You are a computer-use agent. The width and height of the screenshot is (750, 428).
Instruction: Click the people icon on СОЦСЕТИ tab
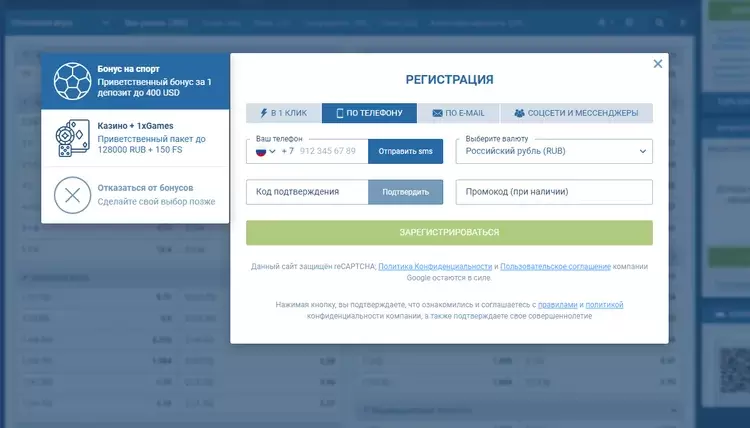519,113
